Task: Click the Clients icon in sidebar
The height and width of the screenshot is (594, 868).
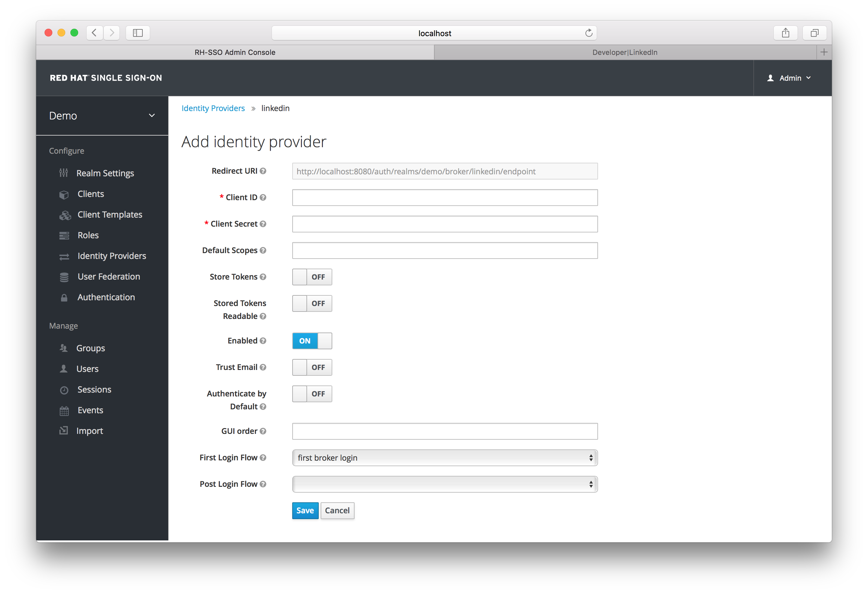Action: coord(64,194)
